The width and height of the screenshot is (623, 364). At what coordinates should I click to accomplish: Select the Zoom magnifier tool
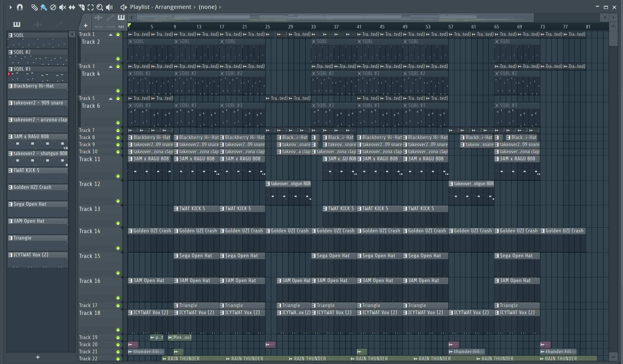100,7
